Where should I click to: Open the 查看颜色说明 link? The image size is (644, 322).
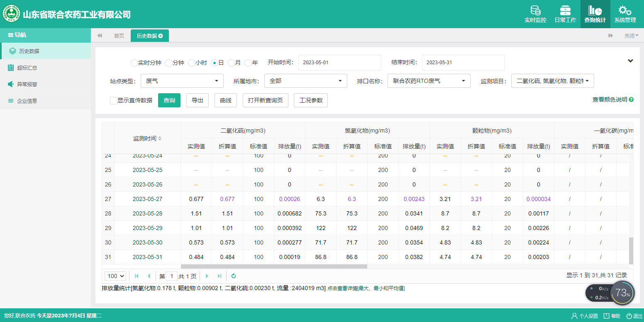pos(610,99)
